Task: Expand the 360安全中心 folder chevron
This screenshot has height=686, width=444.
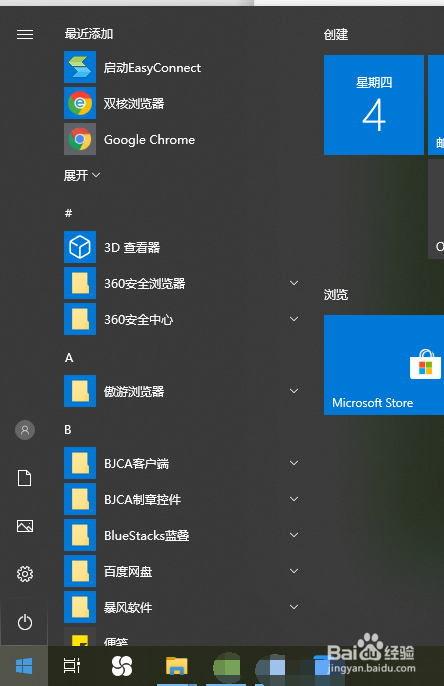Action: 294,319
